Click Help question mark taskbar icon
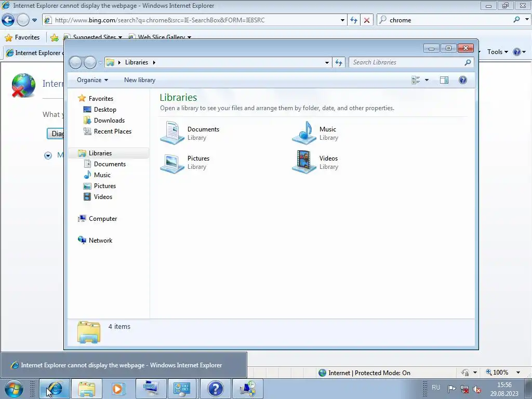Viewport: 532px width, 399px height. (x=216, y=389)
